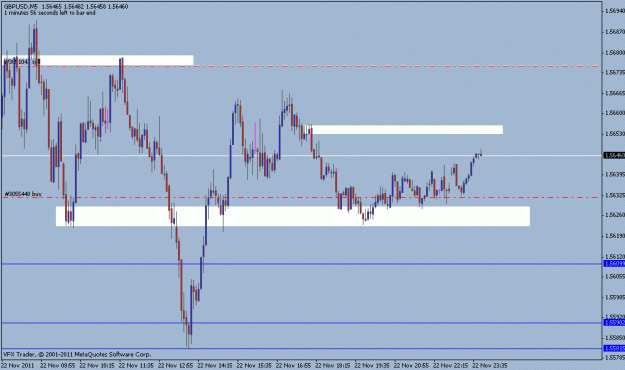Click the '22 Nov 10:15' time label
The width and height of the screenshot is (625, 370).
(97, 365)
